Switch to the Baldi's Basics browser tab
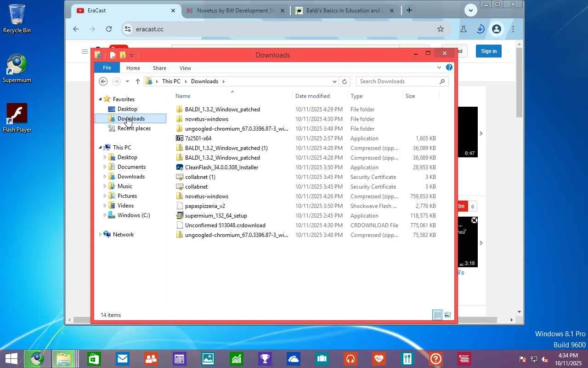Viewport: 588px width, 368px height. (345, 11)
